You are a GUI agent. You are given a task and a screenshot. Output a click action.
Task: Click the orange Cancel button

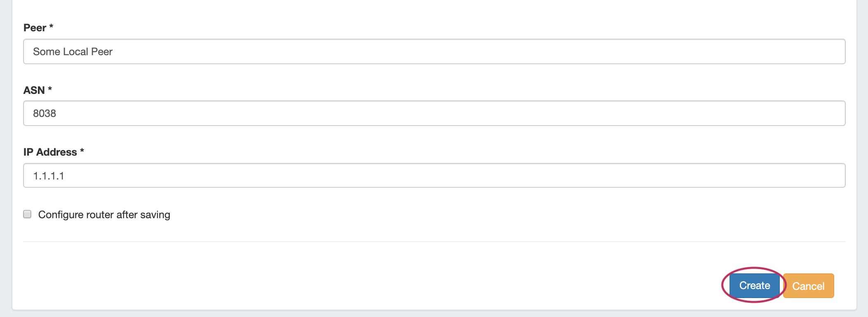tap(808, 286)
